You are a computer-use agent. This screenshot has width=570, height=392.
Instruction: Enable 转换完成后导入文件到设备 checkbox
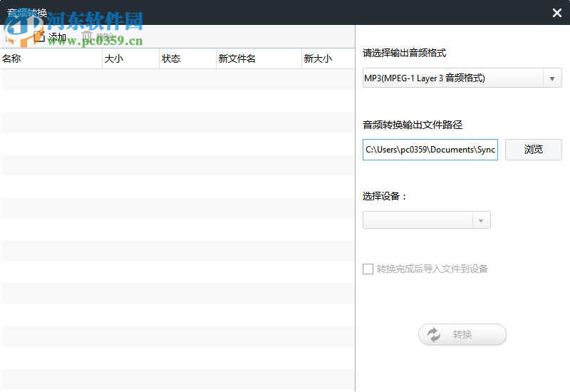(368, 269)
